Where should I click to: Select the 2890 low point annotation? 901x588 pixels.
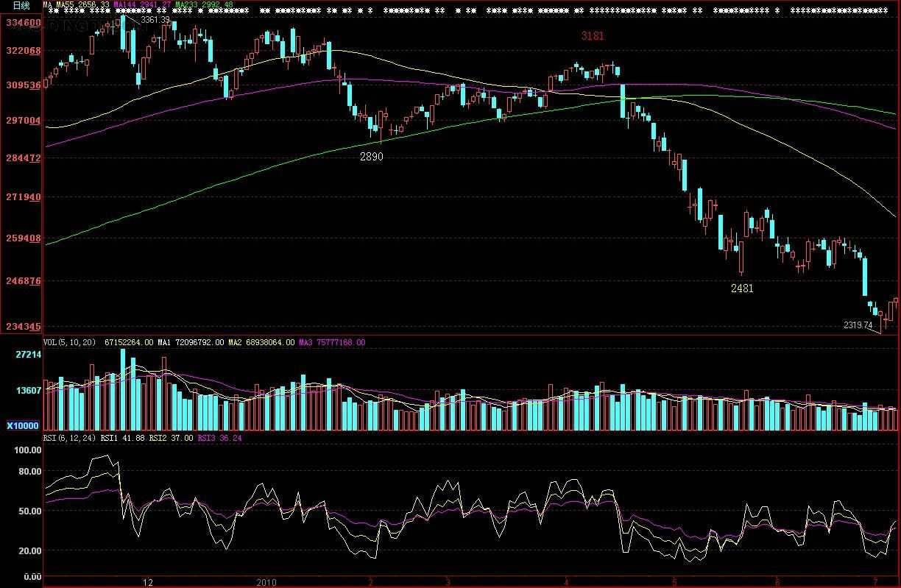click(x=371, y=157)
